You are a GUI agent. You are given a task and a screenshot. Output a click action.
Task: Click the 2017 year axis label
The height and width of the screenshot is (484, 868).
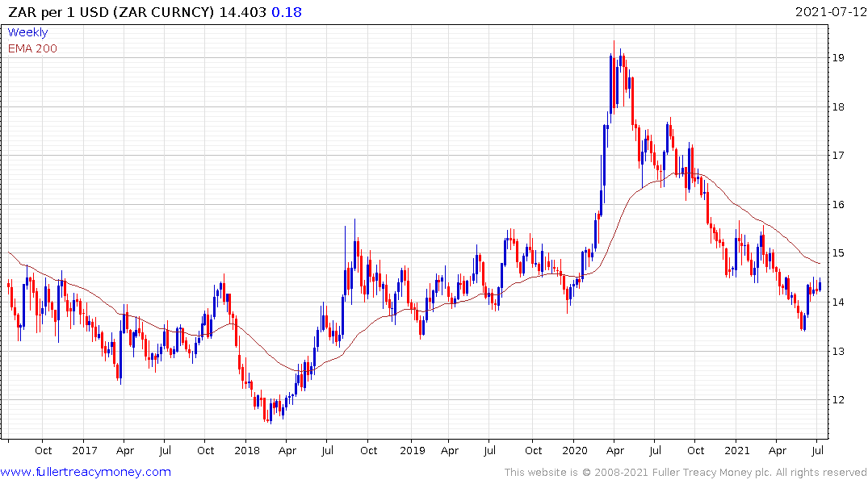85,450
